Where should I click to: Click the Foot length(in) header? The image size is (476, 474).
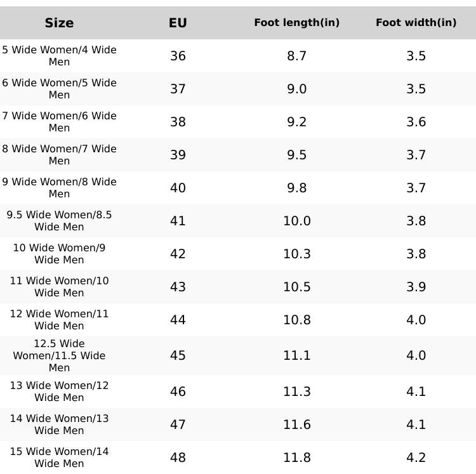tap(296, 23)
